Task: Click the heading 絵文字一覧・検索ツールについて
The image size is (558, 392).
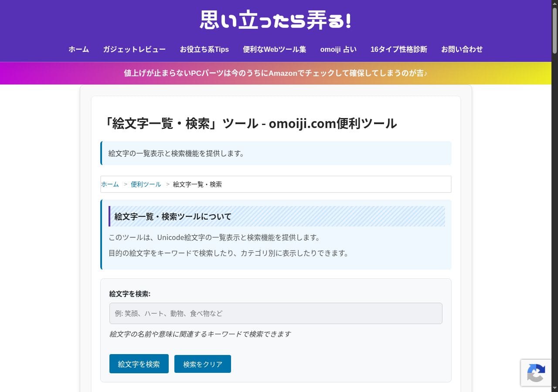Action: (x=173, y=216)
